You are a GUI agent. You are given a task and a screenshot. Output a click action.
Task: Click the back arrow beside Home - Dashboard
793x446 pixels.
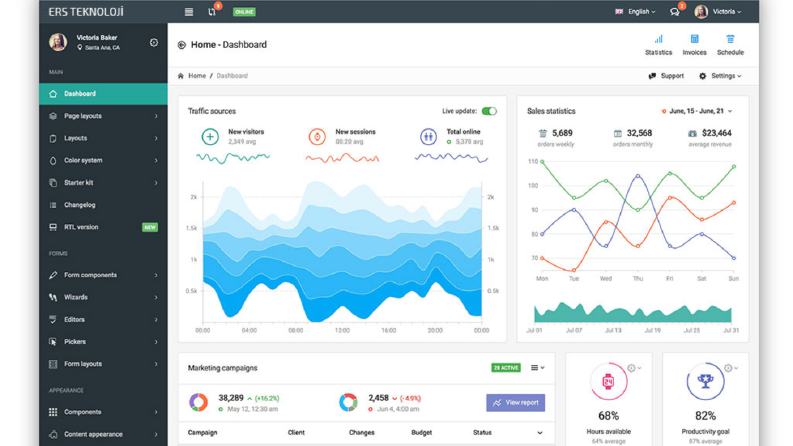(182, 45)
